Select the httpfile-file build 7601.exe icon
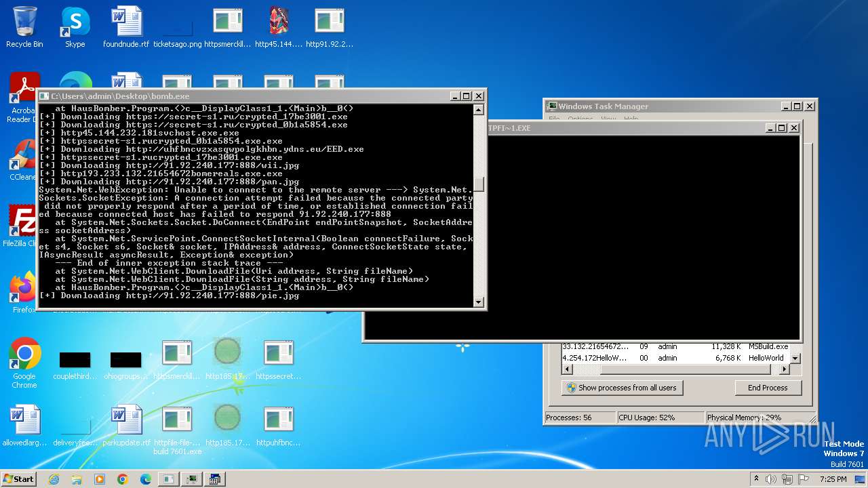This screenshot has width=868, height=488. (x=177, y=430)
